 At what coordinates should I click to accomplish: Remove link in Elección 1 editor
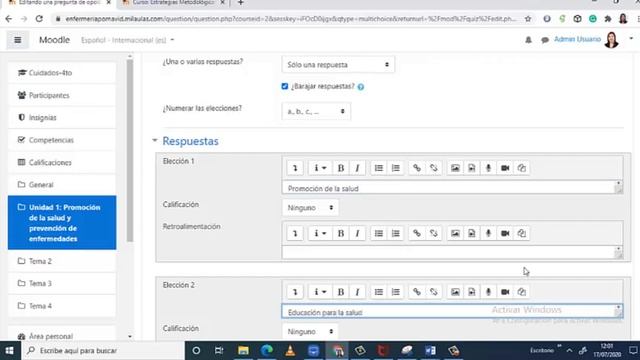(x=433, y=168)
